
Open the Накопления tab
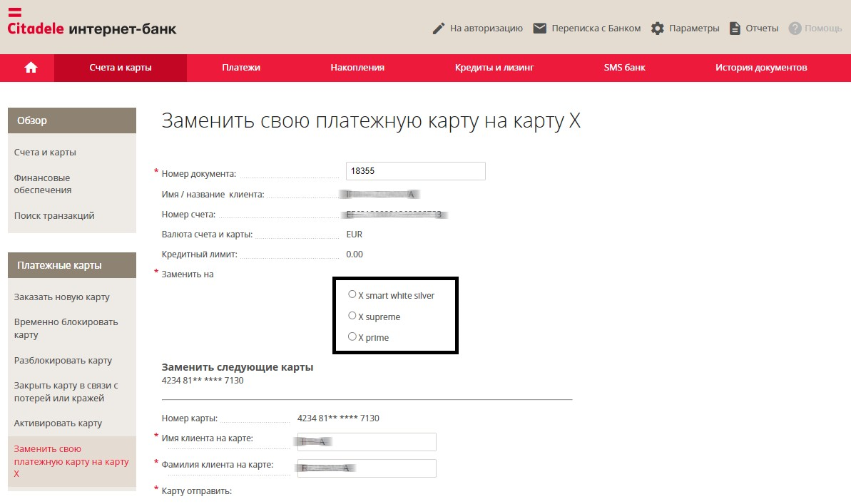pos(357,68)
